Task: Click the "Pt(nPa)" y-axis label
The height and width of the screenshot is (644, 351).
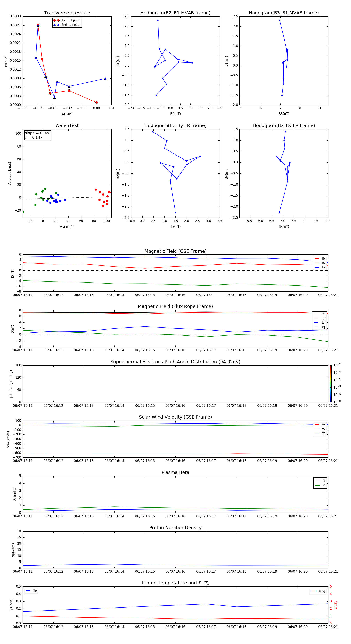Action: (6, 61)
